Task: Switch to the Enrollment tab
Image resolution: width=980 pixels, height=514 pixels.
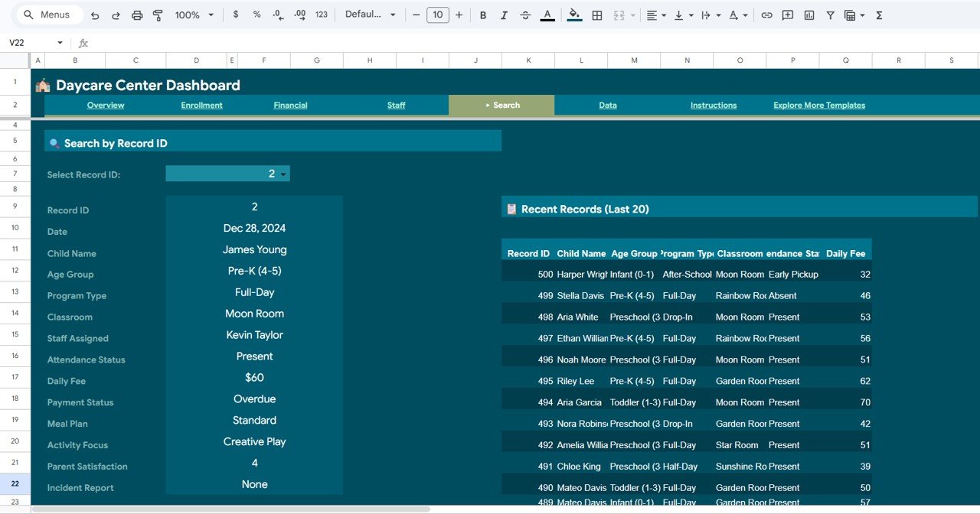Action: [x=201, y=106]
